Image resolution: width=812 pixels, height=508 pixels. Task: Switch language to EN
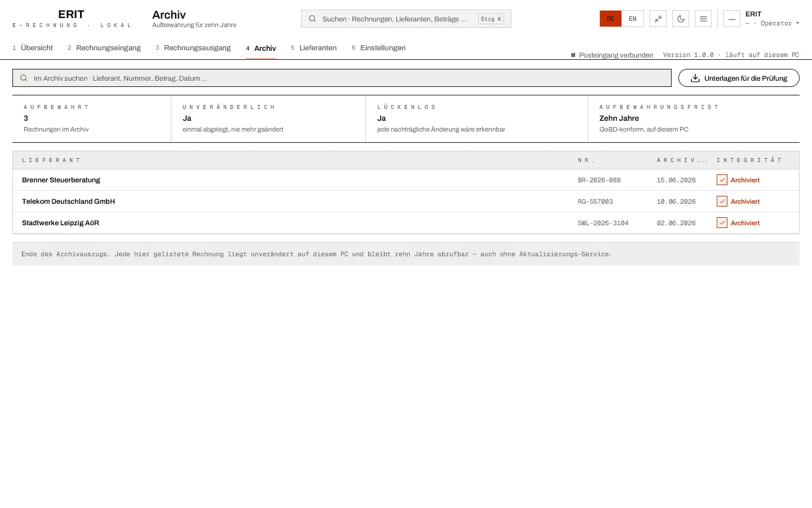pyautogui.click(x=633, y=19)
